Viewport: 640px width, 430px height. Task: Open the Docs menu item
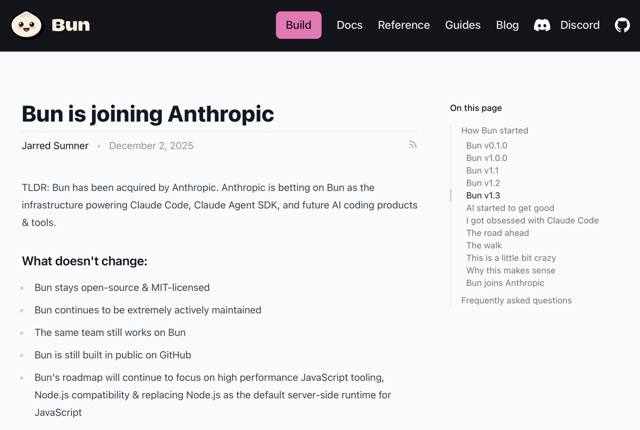349,25
